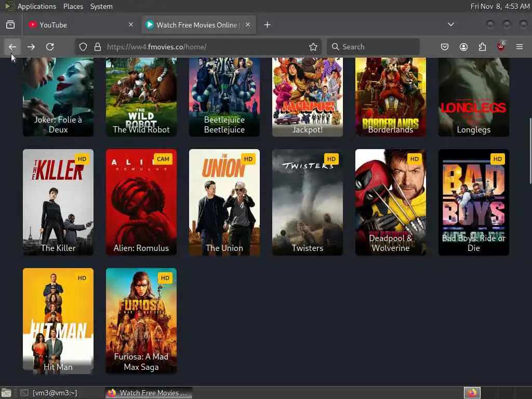Click Firefox workspace switcher icon in taskbar
The height and width of the screenshot is (399, 532).
pyautogui.click(x=472, y=393)
